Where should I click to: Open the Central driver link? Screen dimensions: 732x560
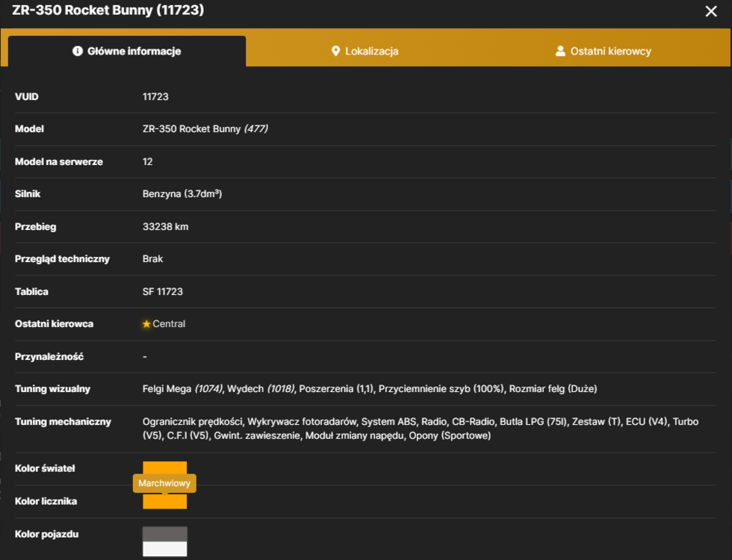click(x=169, y=324)
